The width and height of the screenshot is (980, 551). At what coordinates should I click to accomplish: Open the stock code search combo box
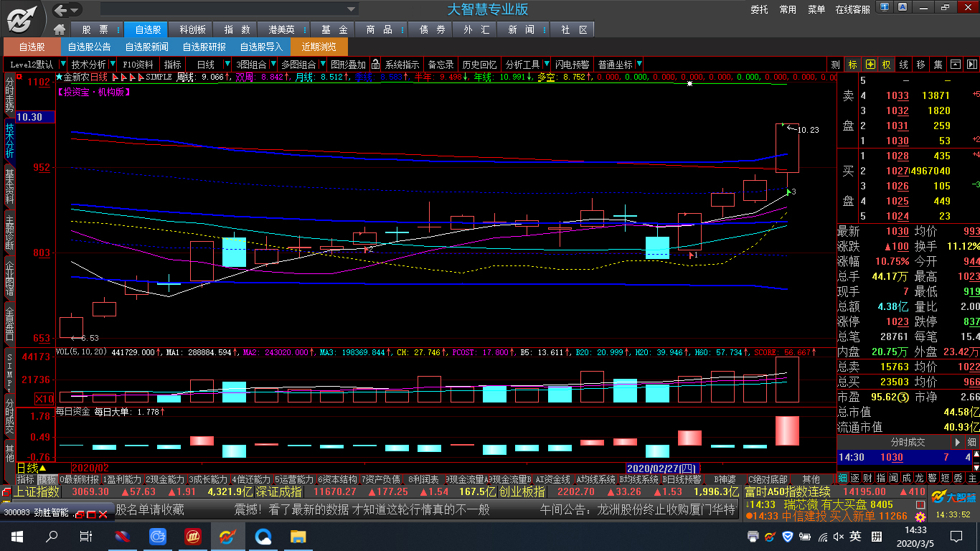pos(229,9)
